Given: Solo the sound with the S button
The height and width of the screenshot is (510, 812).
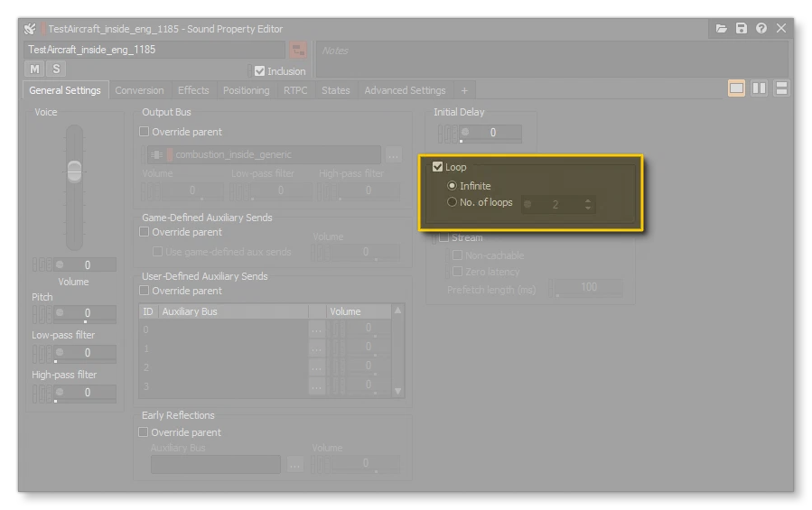Looking at the screenshot, I should 56,69.
